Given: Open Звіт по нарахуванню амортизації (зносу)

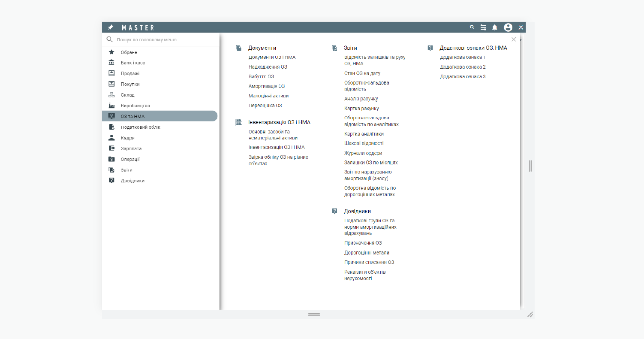Looking at the screenshot, I should [368, 175].
